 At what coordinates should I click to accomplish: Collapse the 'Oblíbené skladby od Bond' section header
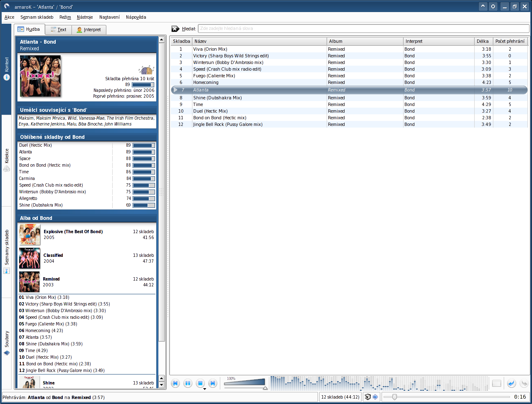tap(87, 137)
